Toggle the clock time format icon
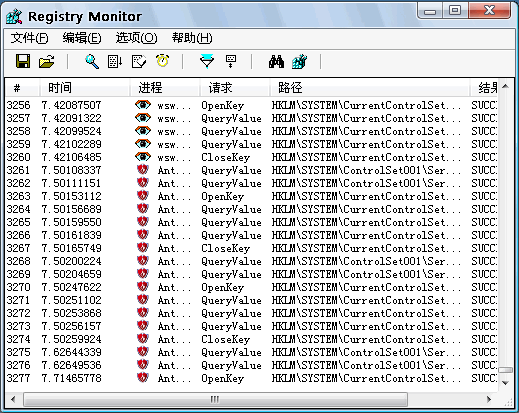The image size is (519, 413). (162, 61)
